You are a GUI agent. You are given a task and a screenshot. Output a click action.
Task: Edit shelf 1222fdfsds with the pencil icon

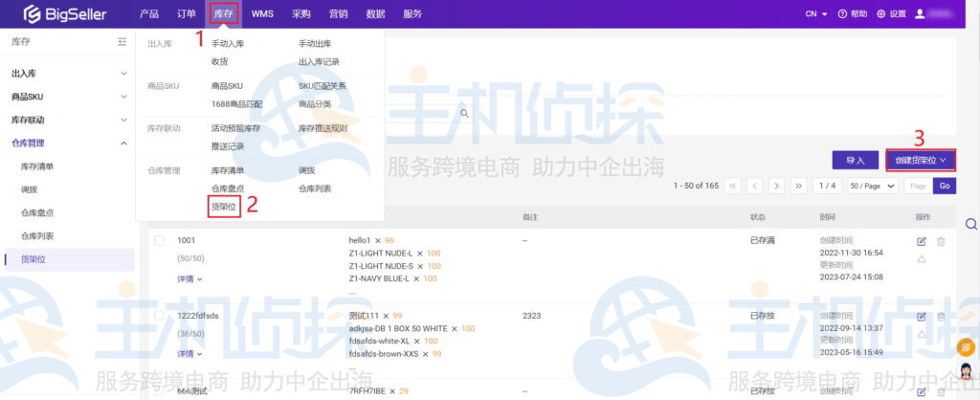(921, 316)
